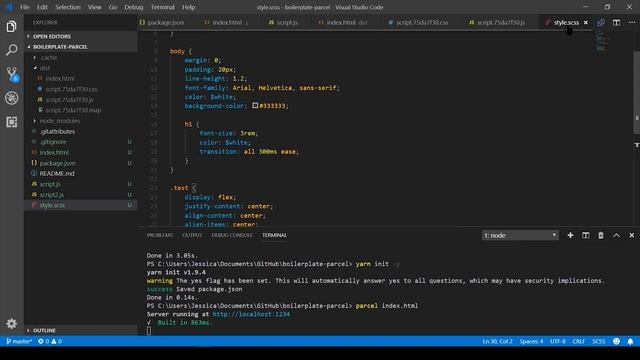Expand the Outline section
This screenshot has height=360, width=640.
tap(81, 330)
